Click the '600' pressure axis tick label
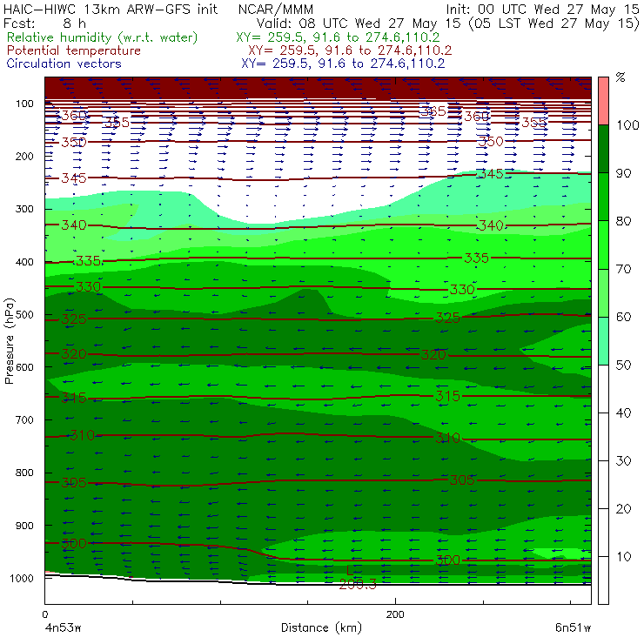The image size is (644, 644). pos(24,367)
